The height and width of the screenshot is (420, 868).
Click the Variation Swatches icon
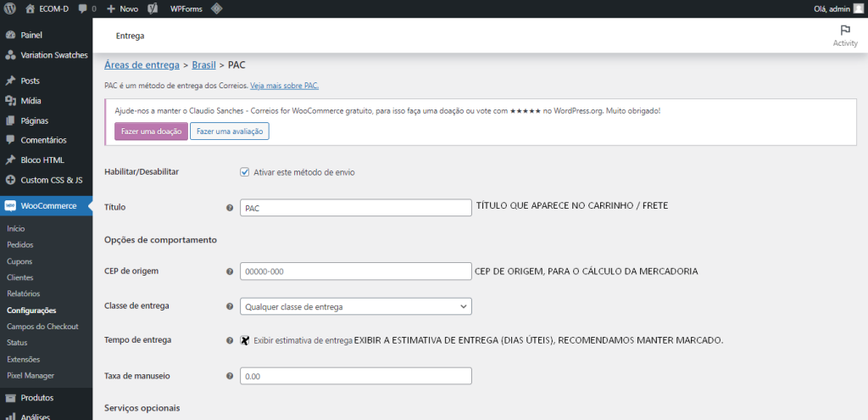click(10, 55)
